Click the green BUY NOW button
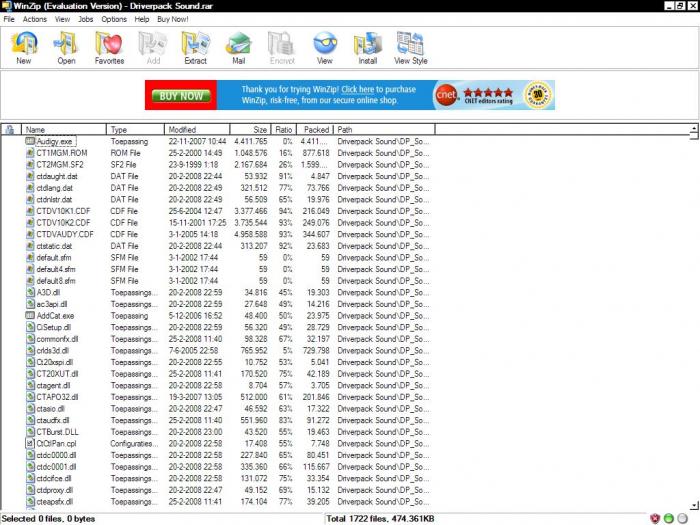 pos(181,96)
